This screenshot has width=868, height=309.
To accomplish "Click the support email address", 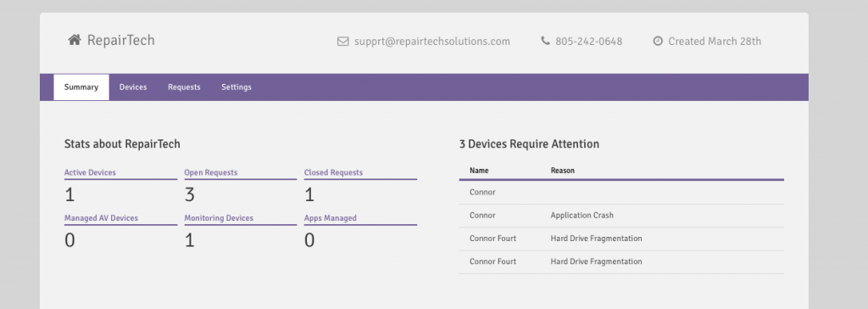I will 432,42.
